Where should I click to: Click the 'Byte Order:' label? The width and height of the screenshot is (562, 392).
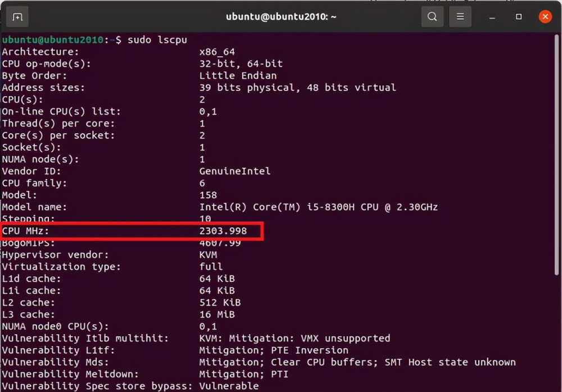[x=34, y=76]
